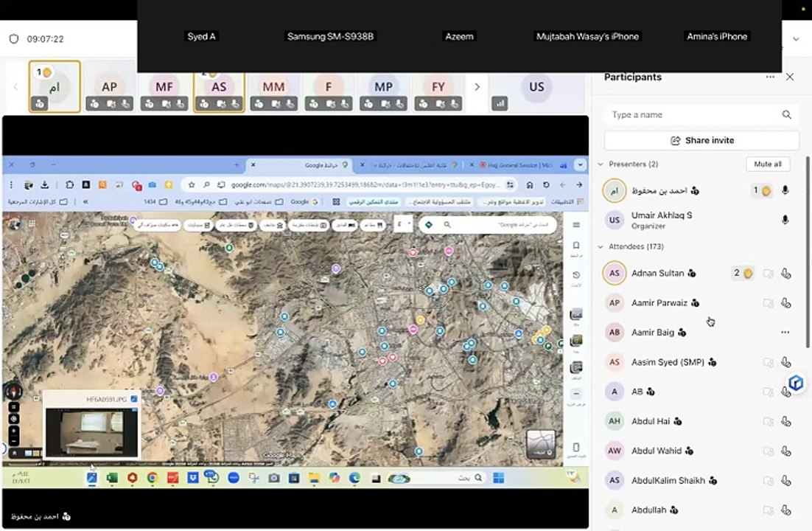Viewport: 812px width, 531px height.
Task: Click the bookmark star in the address bar
Action: [x=192, y=184]
